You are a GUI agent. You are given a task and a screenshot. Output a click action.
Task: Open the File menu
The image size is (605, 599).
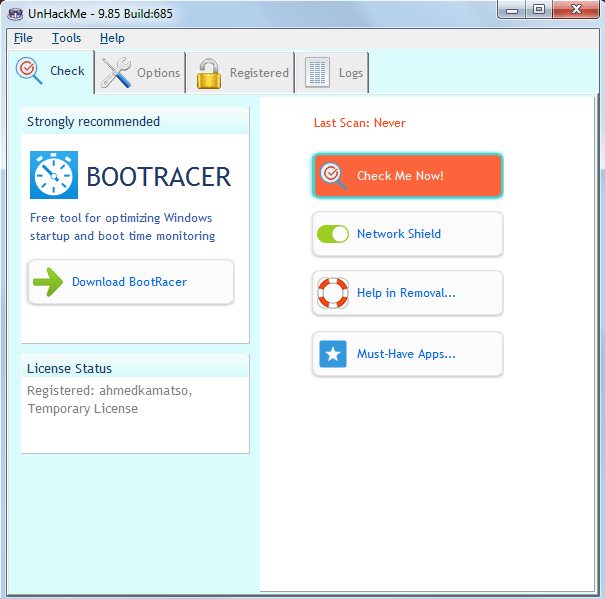(x=23, y=38)
